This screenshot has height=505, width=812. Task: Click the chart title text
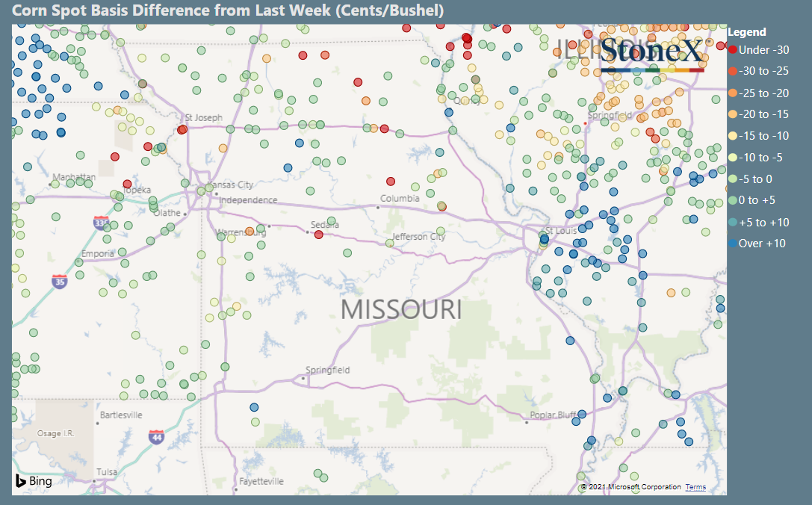click(228, 10)
